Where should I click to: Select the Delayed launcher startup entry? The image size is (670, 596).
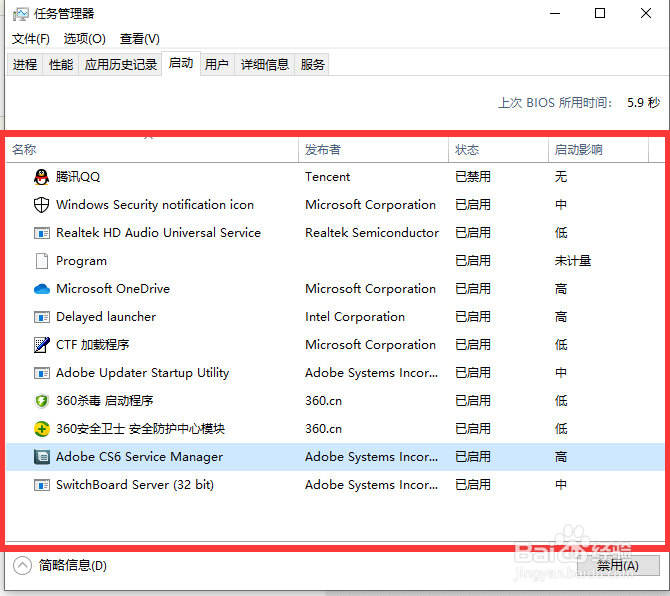click(106, 317)
